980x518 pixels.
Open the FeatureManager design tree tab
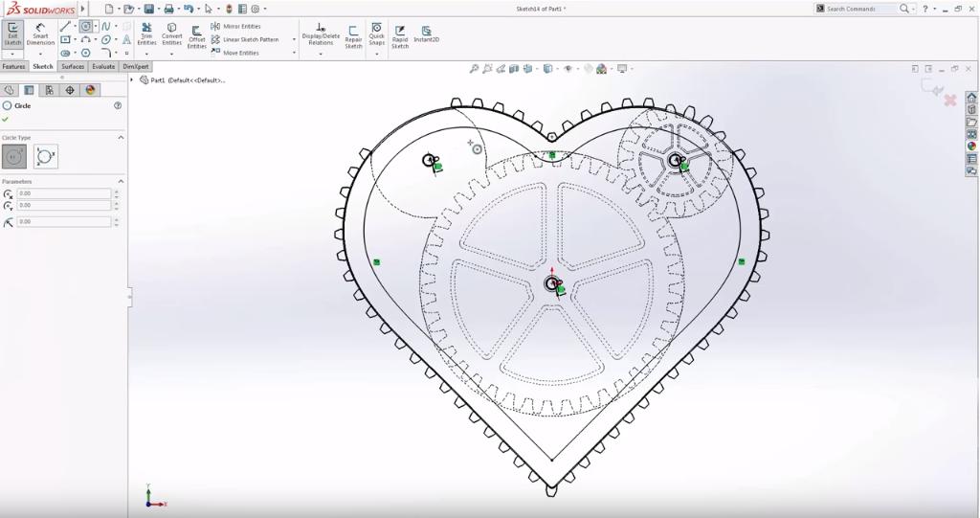tap(9, 90)
